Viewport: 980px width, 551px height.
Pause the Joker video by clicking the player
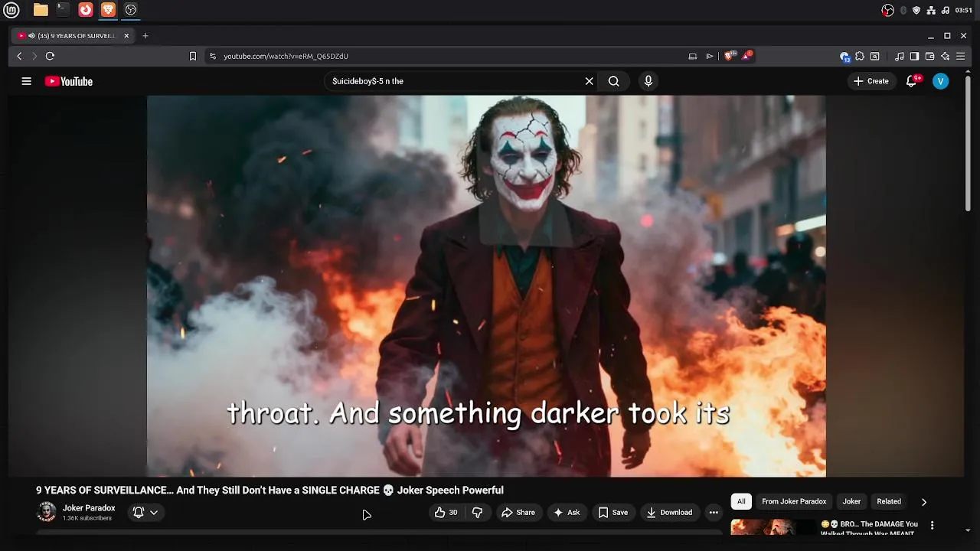tap(486, 285)
